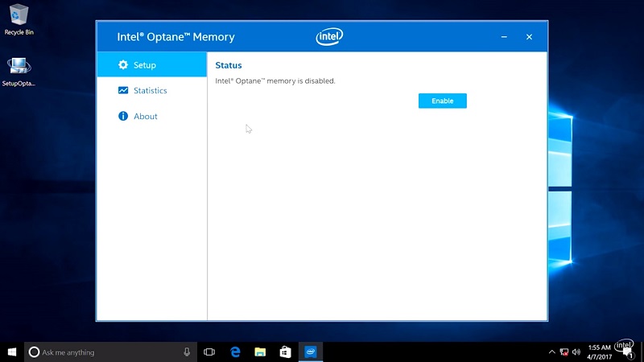Show hidden system tray icons
644x362 pixels.
tap(552, 352)
